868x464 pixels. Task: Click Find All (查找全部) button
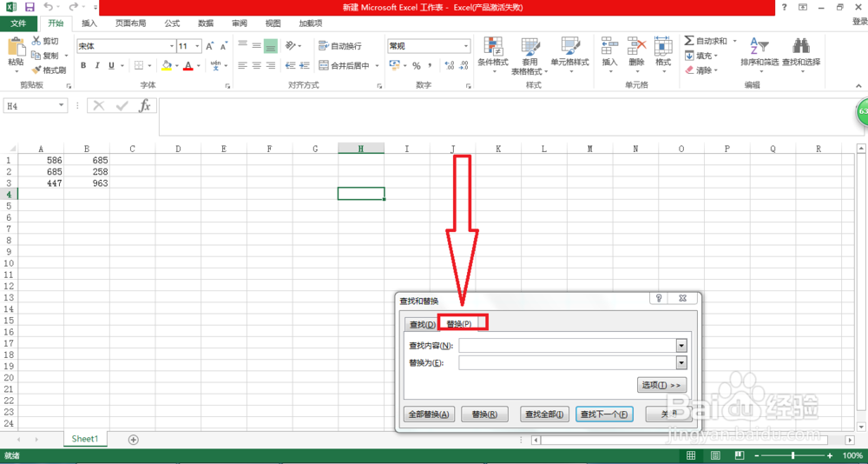[x=546, y=414]
